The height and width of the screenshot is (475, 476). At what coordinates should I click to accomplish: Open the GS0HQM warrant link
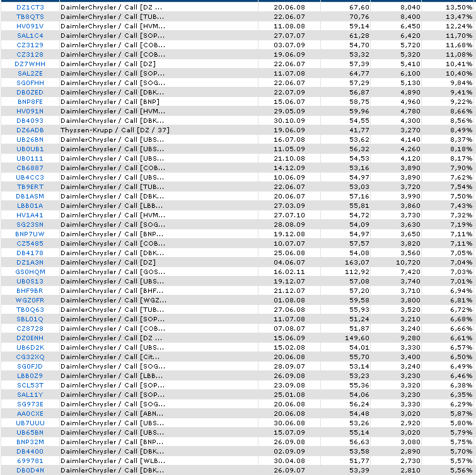pos(30,272)
